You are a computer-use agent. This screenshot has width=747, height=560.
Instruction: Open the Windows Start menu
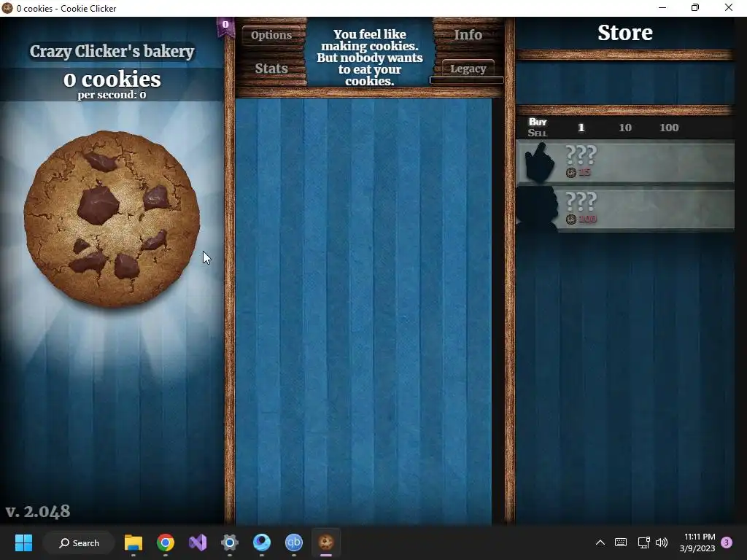[23, 542]
